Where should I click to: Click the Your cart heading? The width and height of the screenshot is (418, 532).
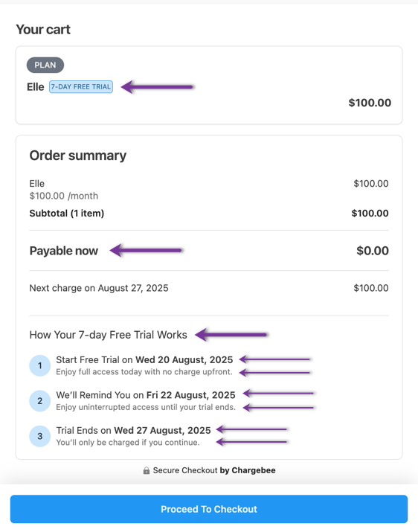coord(43,30)
